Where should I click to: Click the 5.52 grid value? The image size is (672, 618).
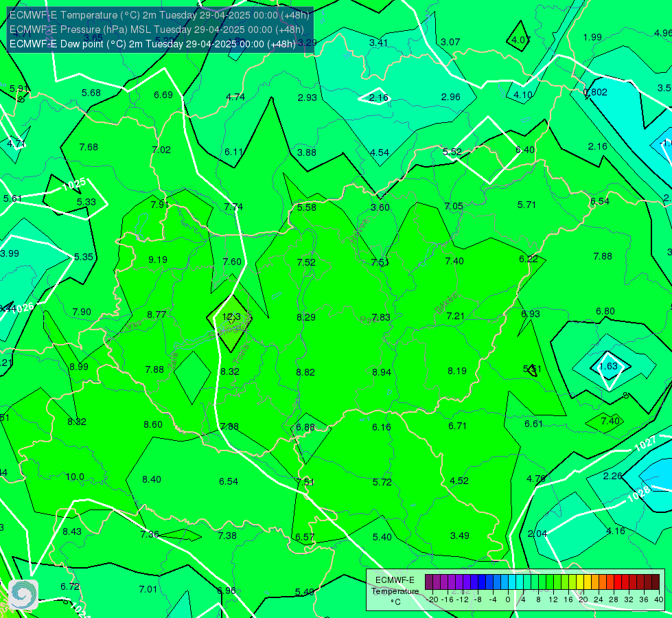point(452,151)
